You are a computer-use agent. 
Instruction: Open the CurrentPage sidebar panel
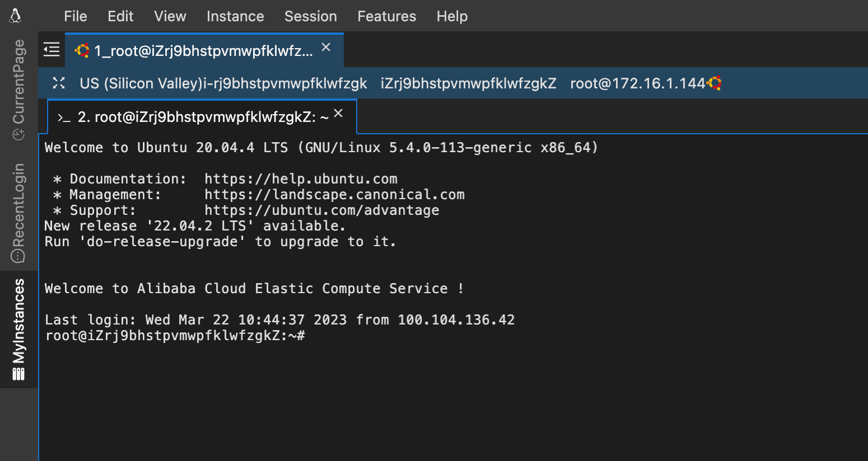[x=18, y=90]
